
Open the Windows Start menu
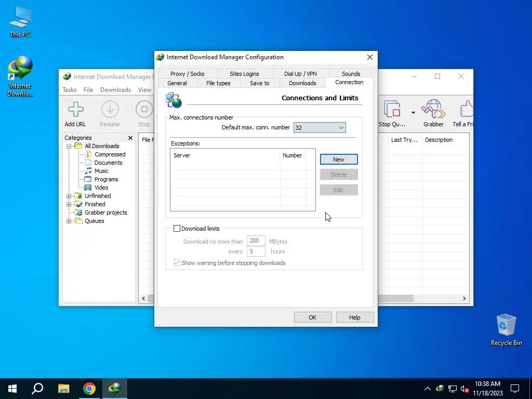12,389
